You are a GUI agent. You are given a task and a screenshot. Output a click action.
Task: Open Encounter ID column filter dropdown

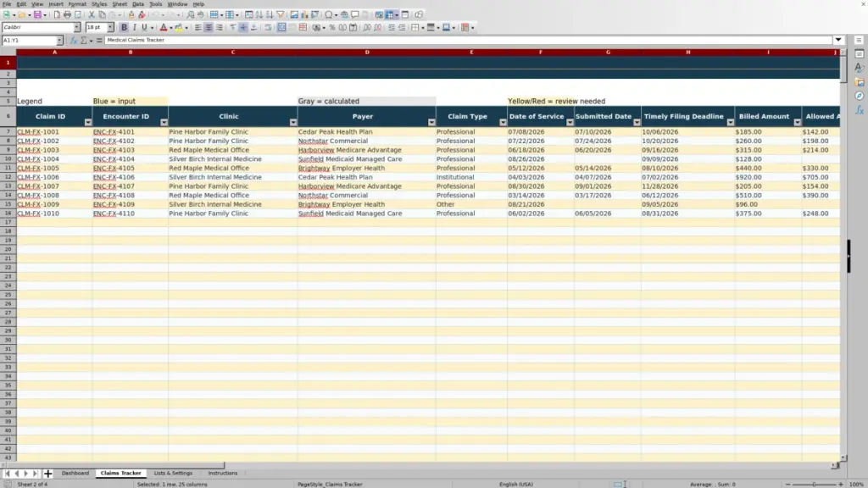click(x=164, y=122)
